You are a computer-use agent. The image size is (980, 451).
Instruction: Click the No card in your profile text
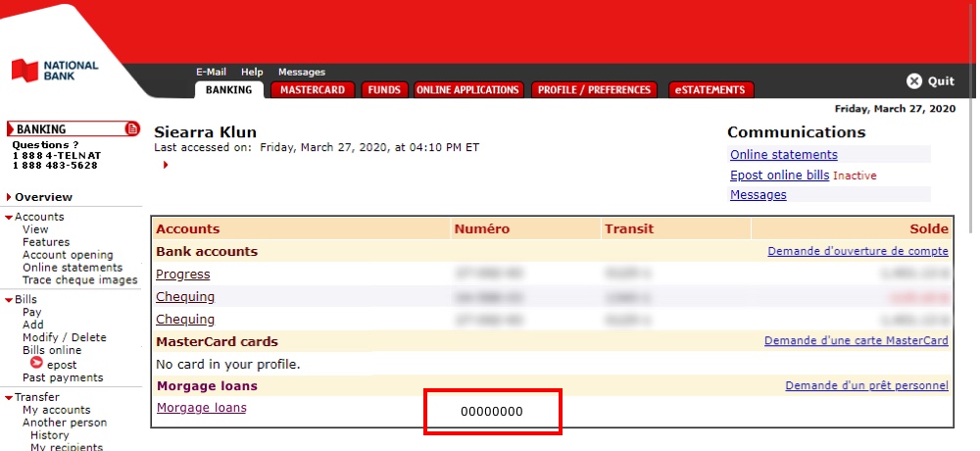click(228, 364)
